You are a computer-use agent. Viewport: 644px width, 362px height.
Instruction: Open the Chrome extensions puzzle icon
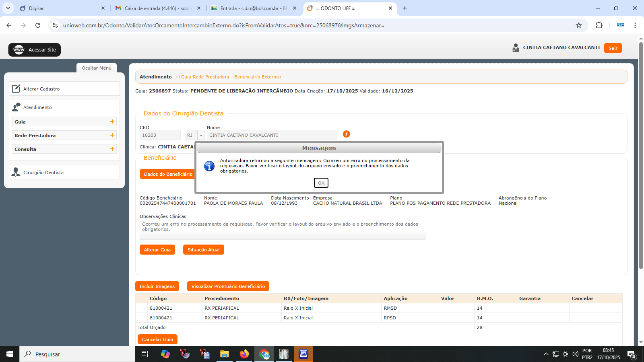tap(599, 25)
